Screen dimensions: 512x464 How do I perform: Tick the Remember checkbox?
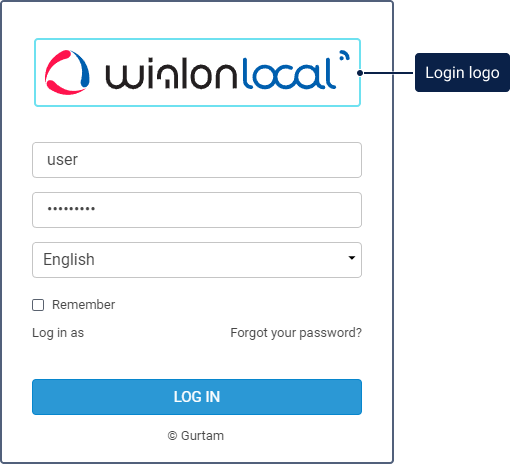[38, 305]
